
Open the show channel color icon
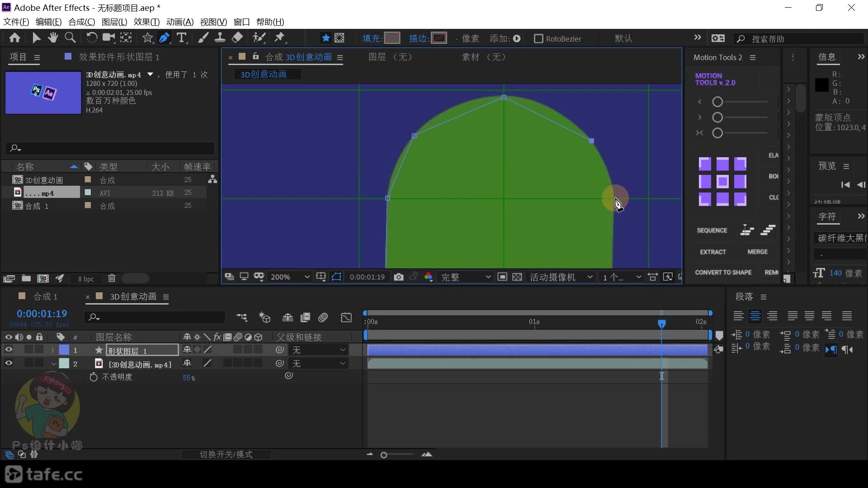(428, 277)
